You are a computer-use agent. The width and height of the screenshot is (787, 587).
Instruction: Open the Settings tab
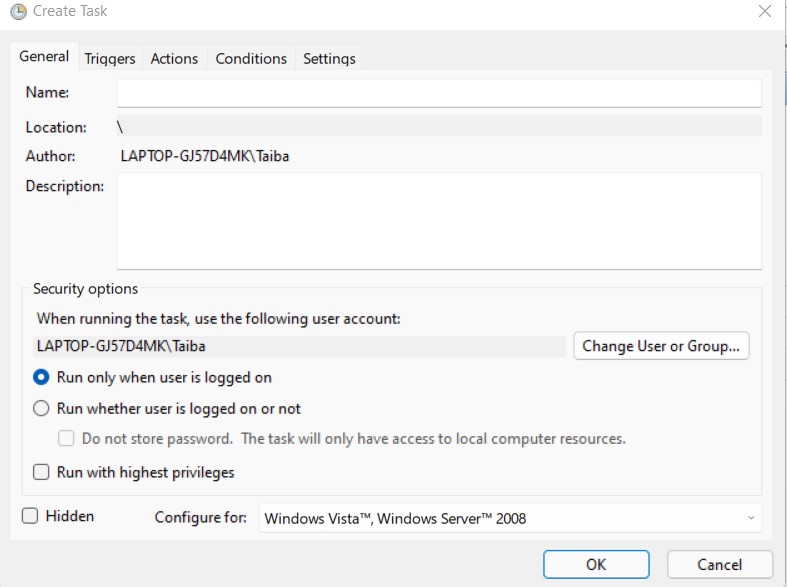point(329,59)
